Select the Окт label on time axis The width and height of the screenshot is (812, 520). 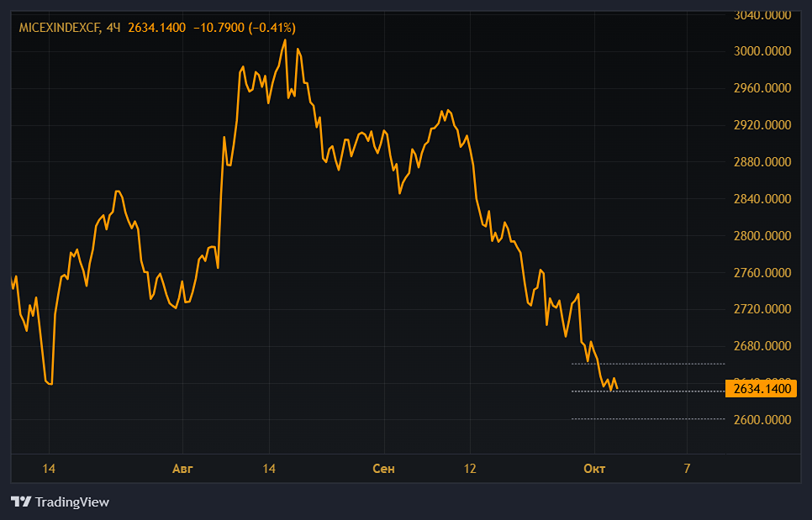(x=594, y=469)
